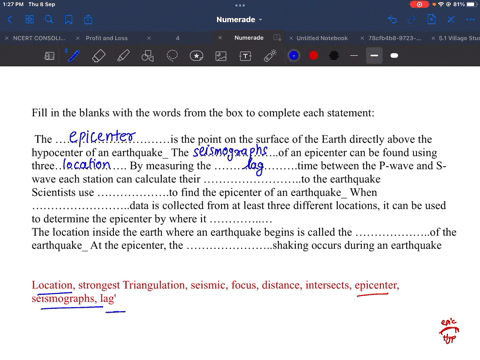Switch to the 5.1 Village Stu tab
Viewport: 480px width, 360px height.
point(459,38)
